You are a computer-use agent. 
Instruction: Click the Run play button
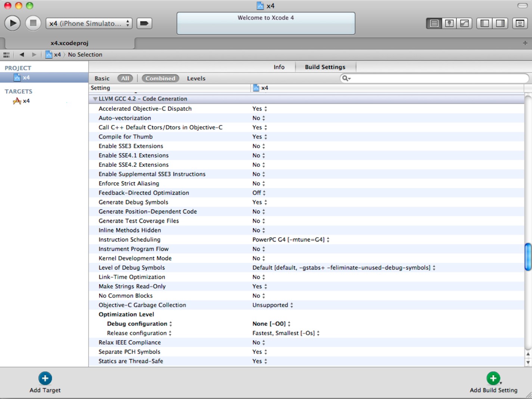(12, 23)
